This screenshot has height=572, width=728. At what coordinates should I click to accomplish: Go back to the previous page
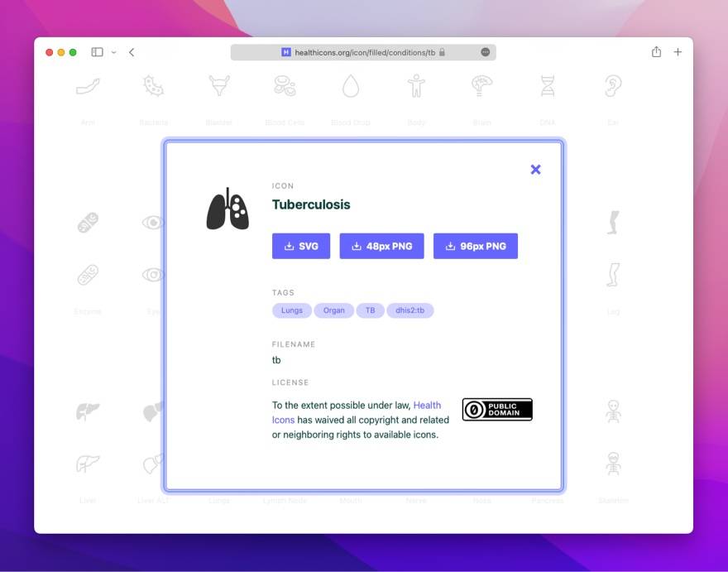[x=132, y=52]
